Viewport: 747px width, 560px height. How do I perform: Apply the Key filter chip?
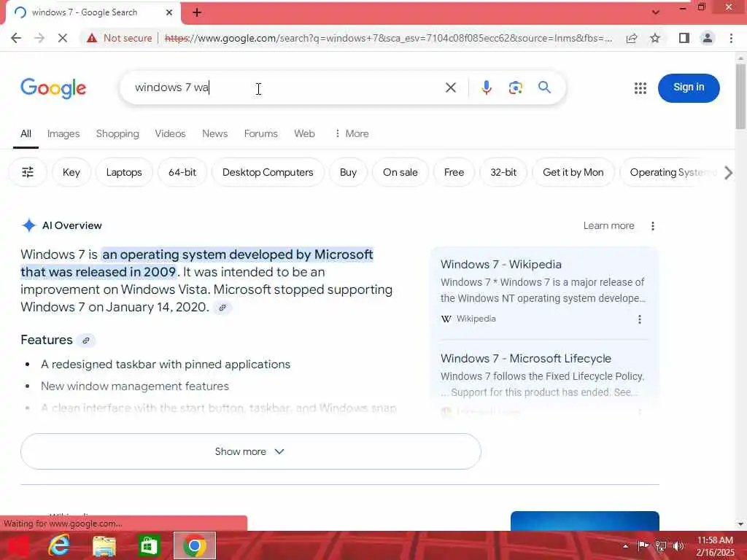pyautogui.click(x=71, y=172)
